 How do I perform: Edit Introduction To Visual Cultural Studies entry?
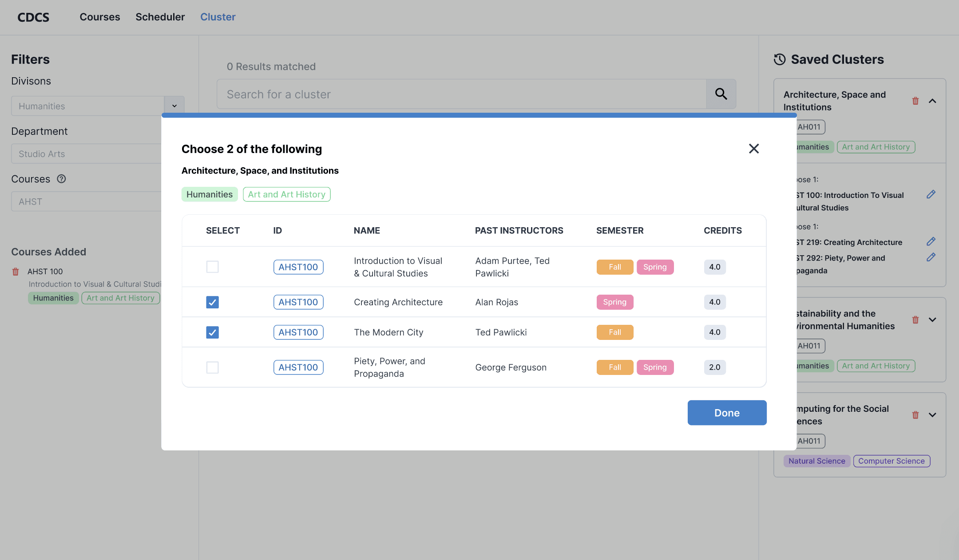tap(931, 194)
